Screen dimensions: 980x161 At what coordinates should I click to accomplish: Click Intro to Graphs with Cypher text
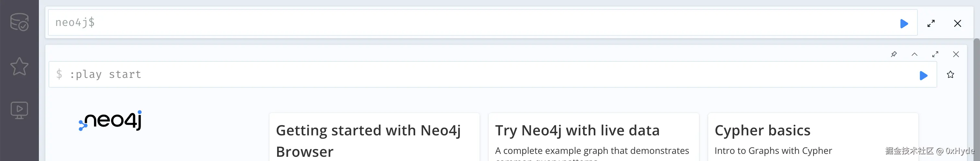click(x=773, y=151)
